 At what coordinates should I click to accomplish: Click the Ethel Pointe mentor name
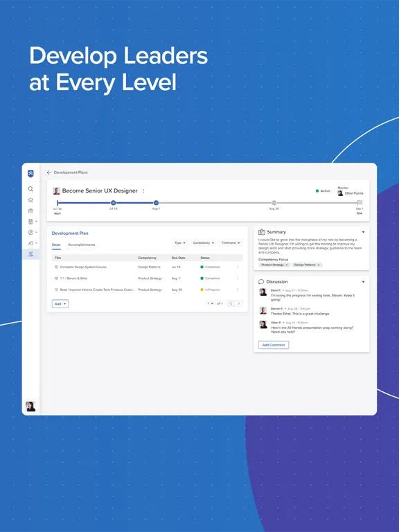coord(354,193)
